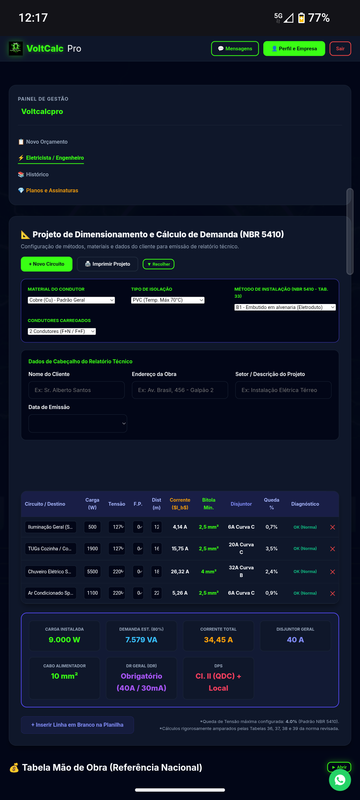
Task: Focus the Endereço da Obra field
Action: pos(180,390)
